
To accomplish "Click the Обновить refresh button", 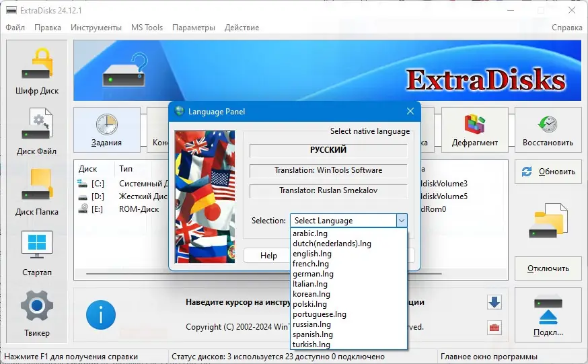I will [548, 172].
